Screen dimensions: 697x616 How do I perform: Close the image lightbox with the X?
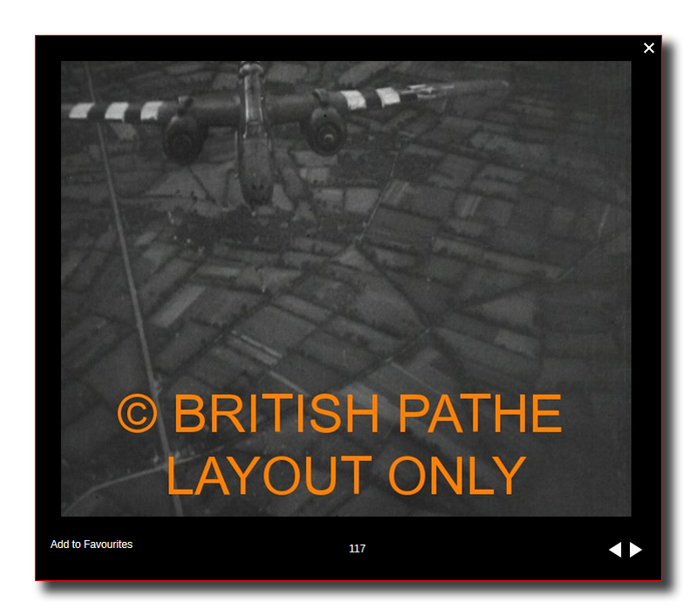coord(648,48)
